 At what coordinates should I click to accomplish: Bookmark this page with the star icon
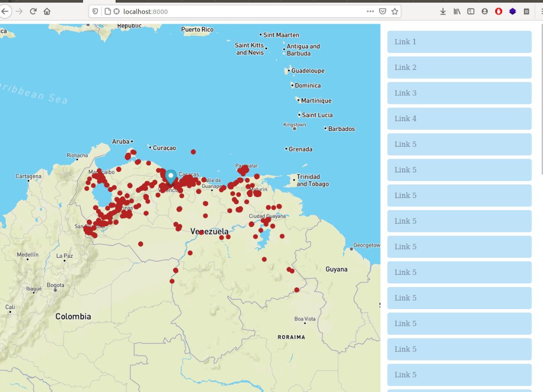pos(395,12)
